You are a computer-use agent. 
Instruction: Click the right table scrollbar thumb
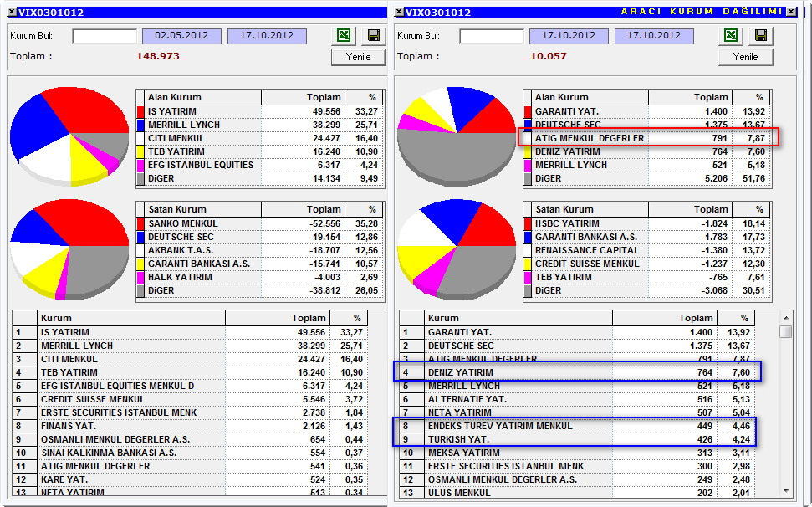point(785,331)
